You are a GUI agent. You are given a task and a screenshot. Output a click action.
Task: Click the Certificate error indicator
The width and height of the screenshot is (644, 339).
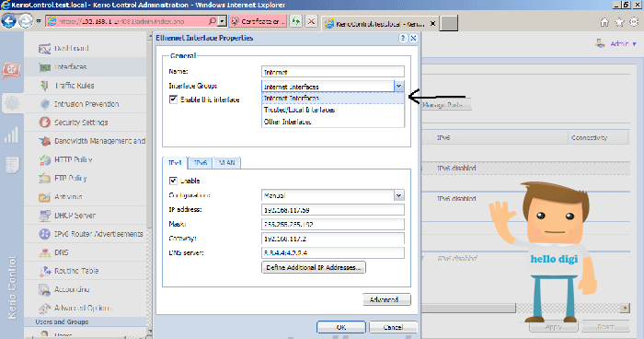coord(257,21)
